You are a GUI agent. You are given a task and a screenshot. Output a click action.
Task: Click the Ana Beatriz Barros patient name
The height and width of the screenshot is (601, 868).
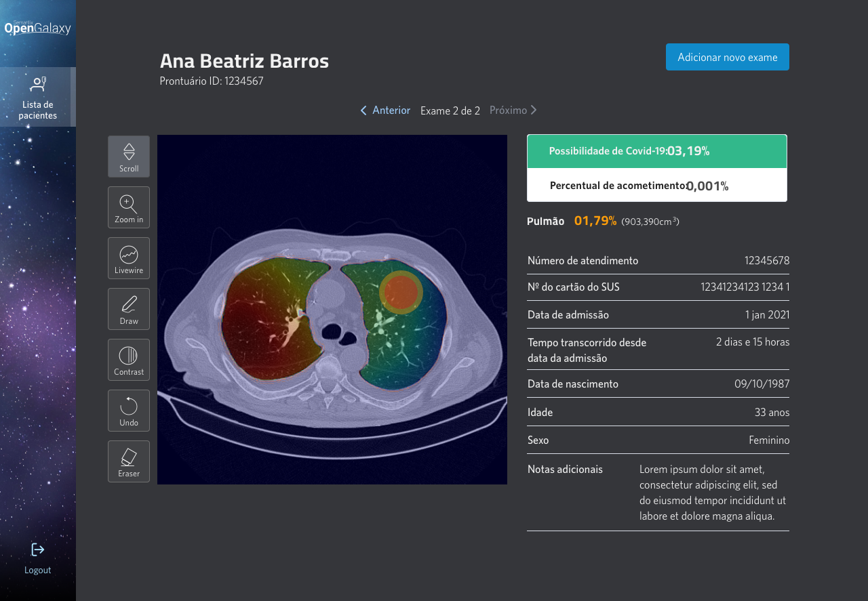[244, 61]
